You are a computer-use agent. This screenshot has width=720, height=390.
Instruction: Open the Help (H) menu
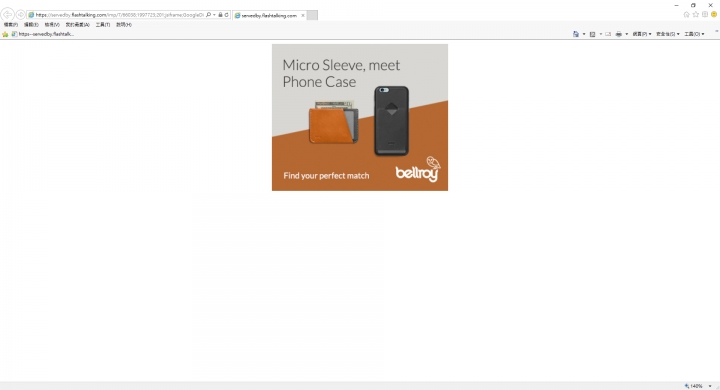click(124, 25)
